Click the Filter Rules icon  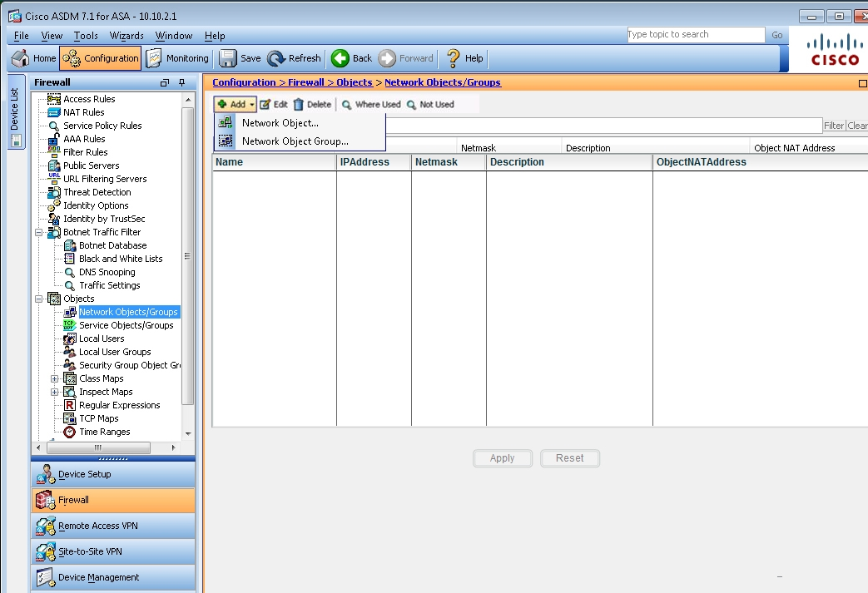54,152
